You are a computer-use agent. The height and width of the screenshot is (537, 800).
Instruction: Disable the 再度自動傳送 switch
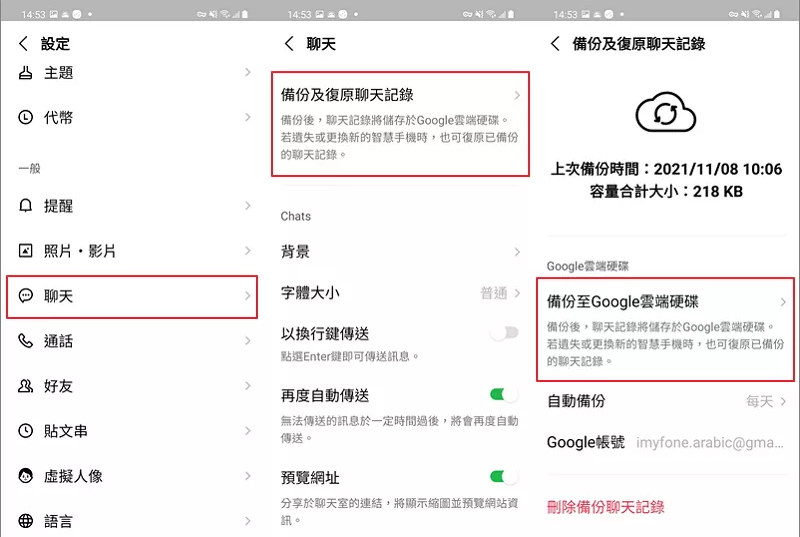click(504, 395)
